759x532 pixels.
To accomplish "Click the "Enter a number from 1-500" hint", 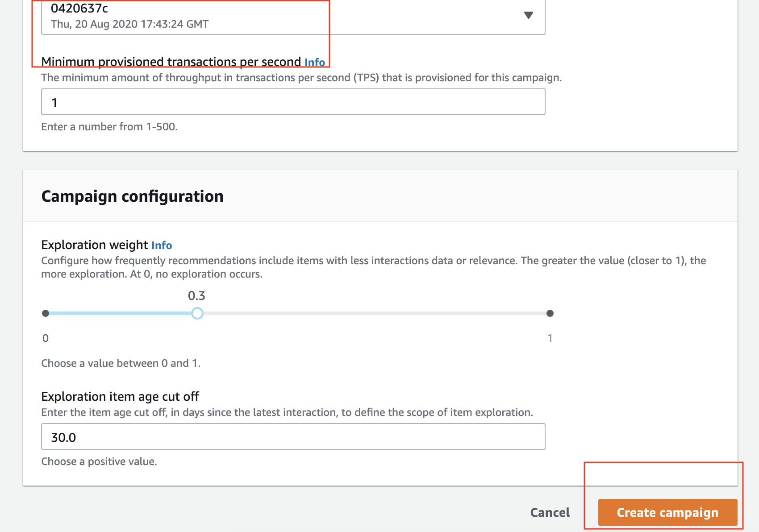I will [x=109, y=127].
